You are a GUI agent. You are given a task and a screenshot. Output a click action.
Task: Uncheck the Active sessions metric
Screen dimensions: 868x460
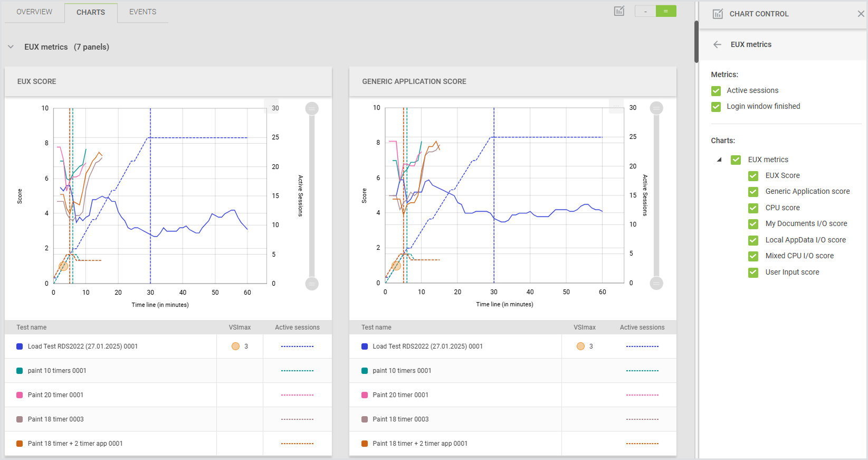pyautogui.click(x=716, y=91)
